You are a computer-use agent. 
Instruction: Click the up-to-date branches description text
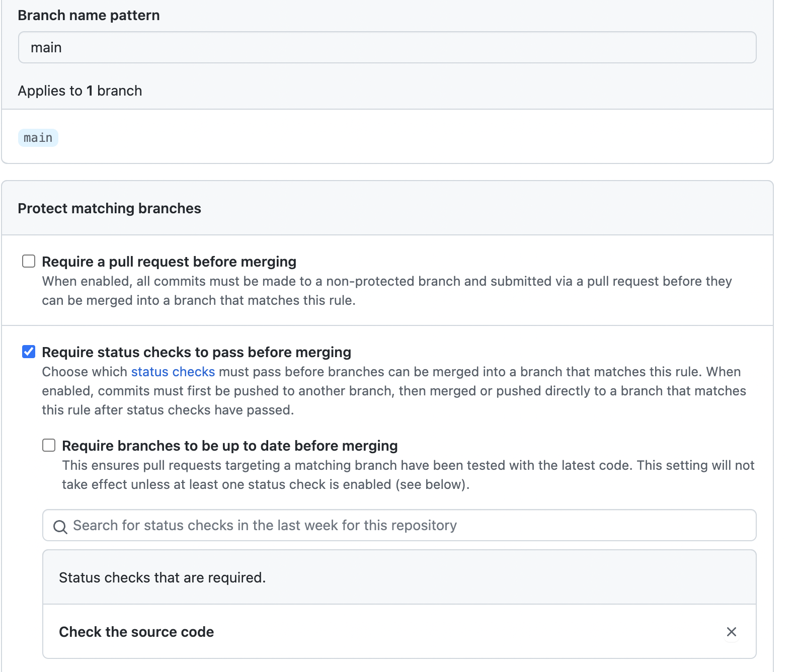(x=408, y=475)
